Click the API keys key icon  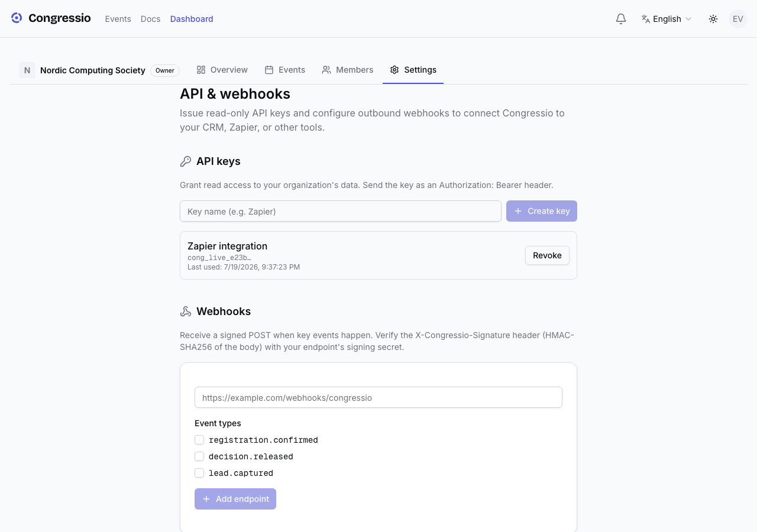[x=186, y=161]
